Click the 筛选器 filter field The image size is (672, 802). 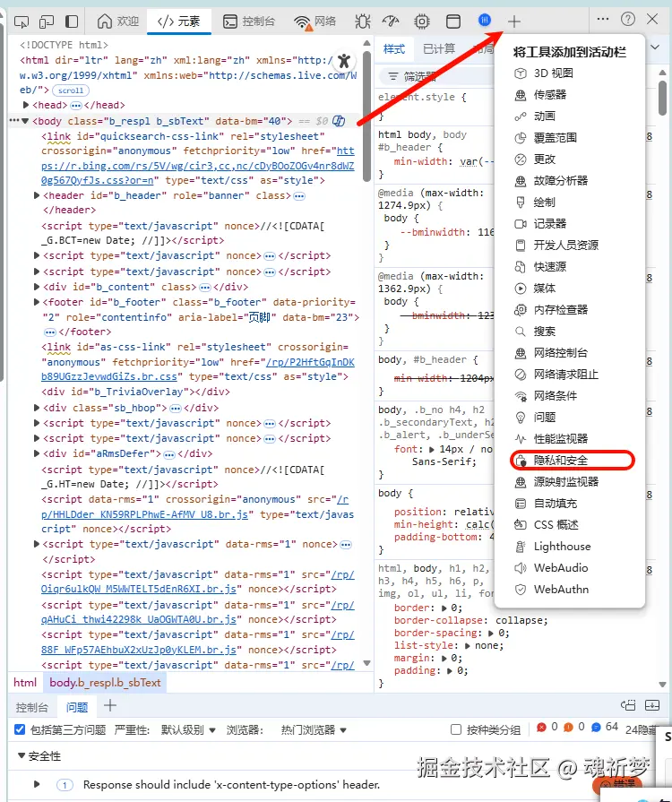click(435, 77)
